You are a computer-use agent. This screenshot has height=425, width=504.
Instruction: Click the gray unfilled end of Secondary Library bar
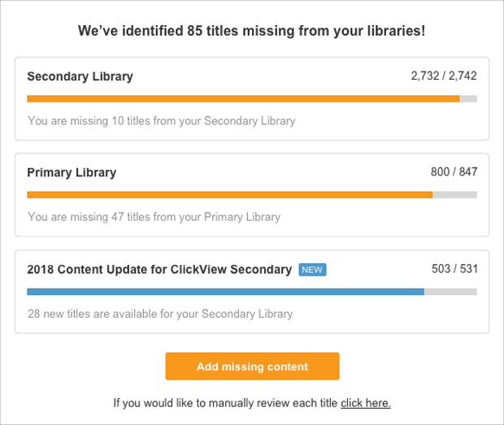(469, 99)
